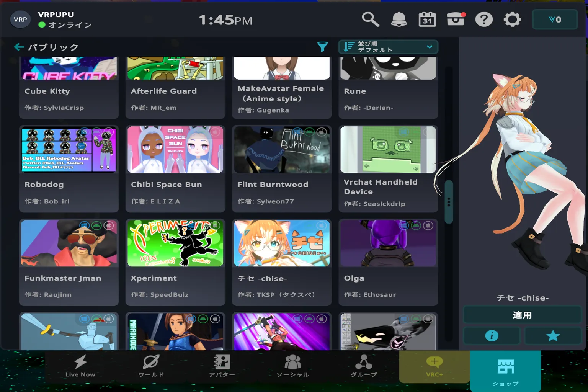
Task: Open the camera icon with red dot
Action: pyautogui.click(x=456, y=19)
